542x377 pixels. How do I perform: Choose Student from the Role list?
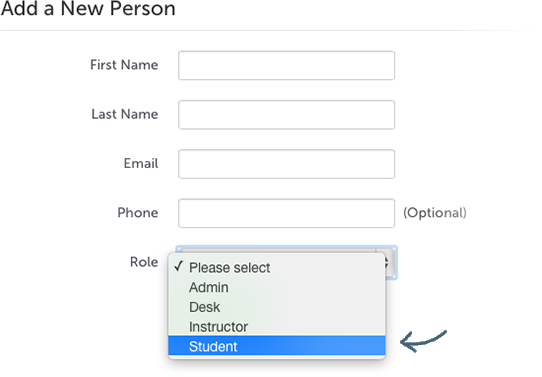(277, 346)
